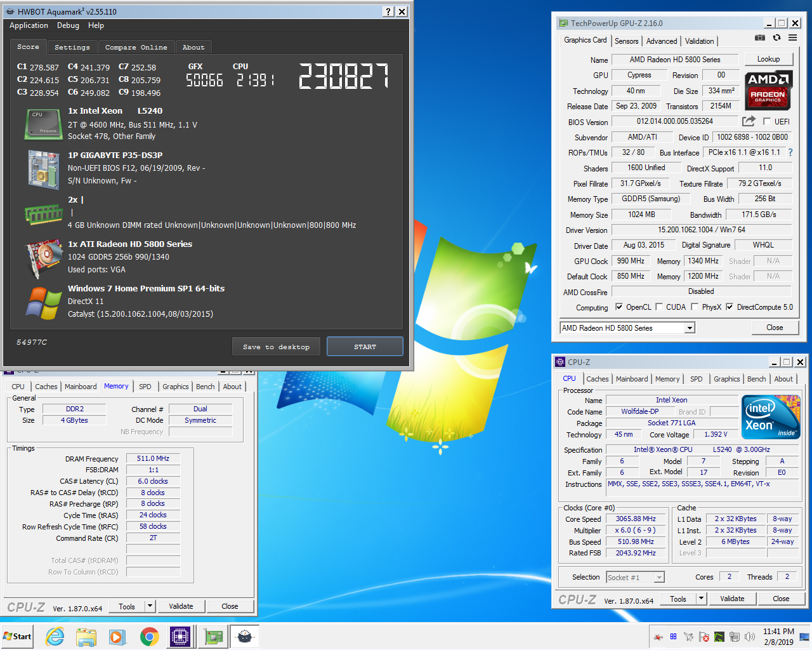The width and height of the screenshot is (812, 650).
Task: Click the network tray icon
Action: click(x=735, y=637)
